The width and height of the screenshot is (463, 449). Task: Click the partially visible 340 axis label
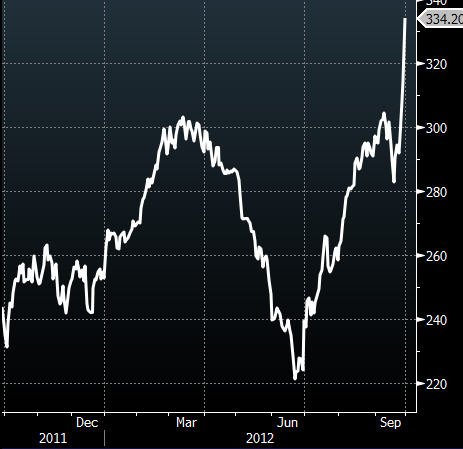(x=436, y=3)
